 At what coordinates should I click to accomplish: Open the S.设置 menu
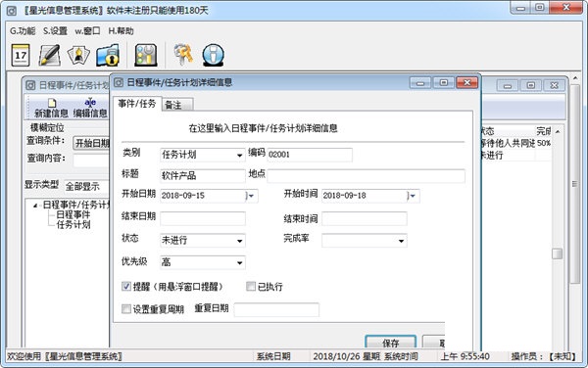55,31
